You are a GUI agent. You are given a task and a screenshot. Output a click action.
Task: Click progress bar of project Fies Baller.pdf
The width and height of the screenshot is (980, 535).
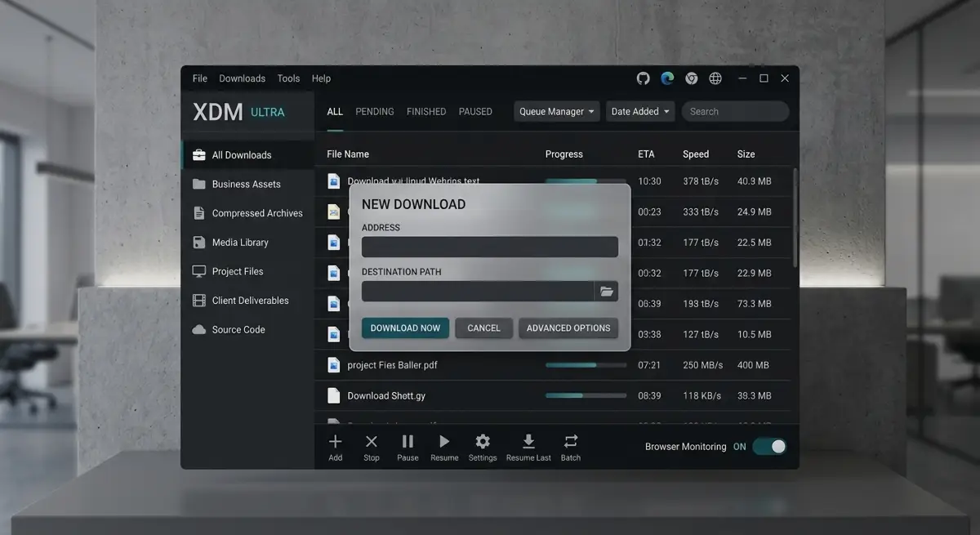click(x=586, y=365)
